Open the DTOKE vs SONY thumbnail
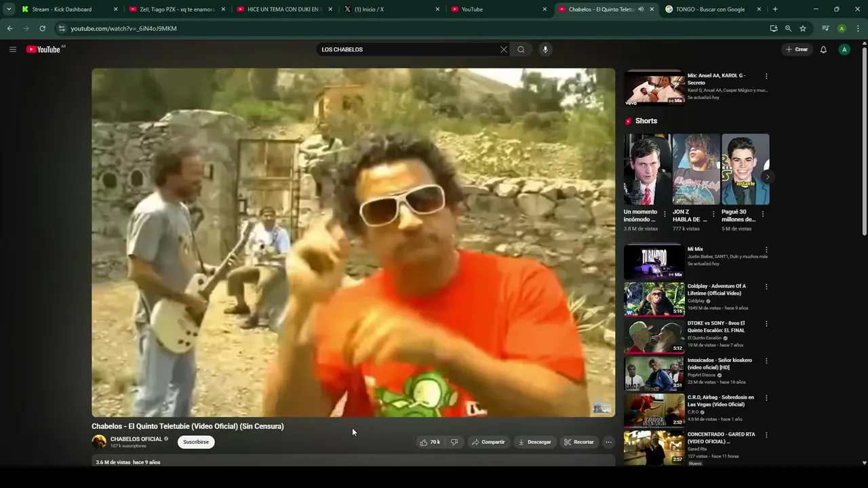868x488 pixels. (x=654, y=336)
